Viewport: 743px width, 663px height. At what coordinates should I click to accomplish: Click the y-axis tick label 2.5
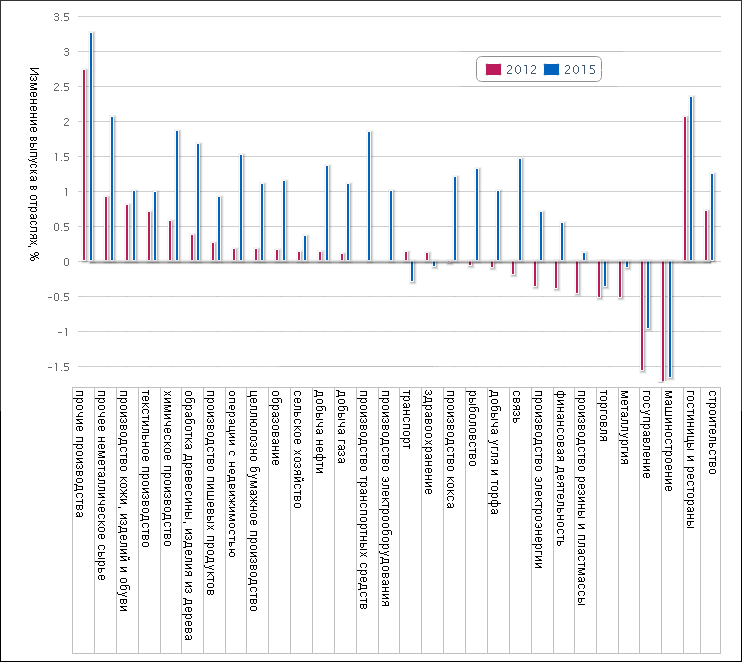tap(61, 87)
